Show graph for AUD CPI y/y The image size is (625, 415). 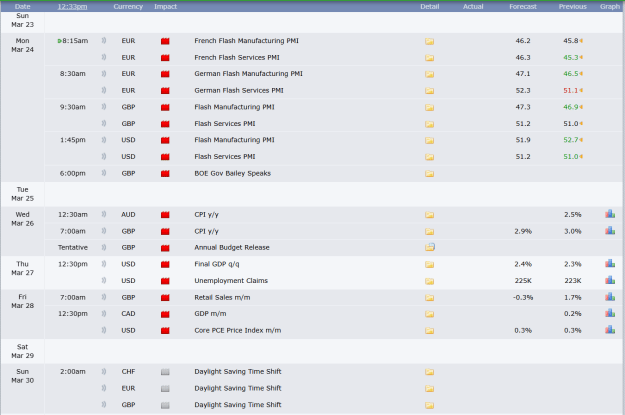pos(610,214)
